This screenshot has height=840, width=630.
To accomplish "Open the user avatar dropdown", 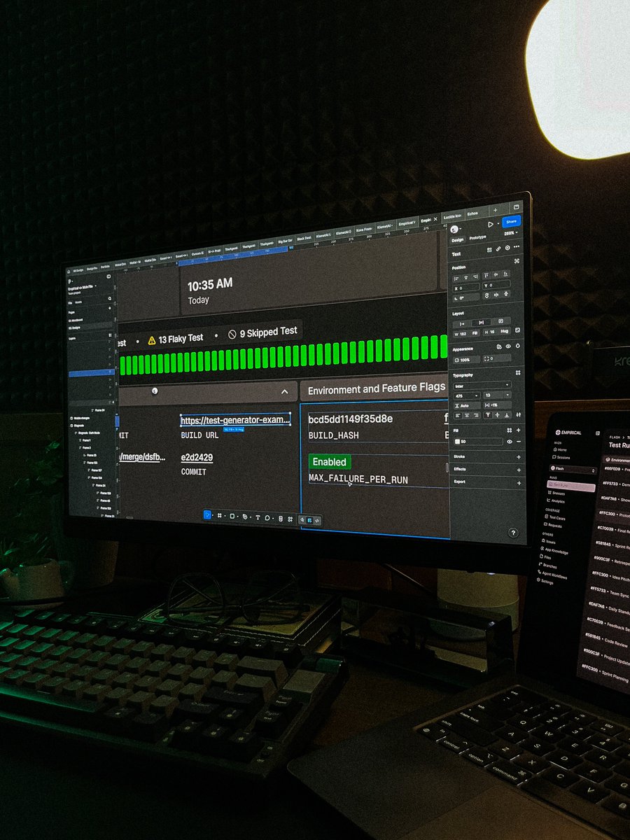I will 456,229.
